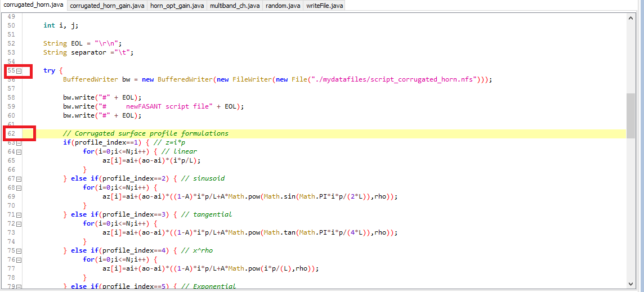Collapse the sinusoid else-if block at line 67
The height and width of the screenshot is (292, 644).
point(19,179)
